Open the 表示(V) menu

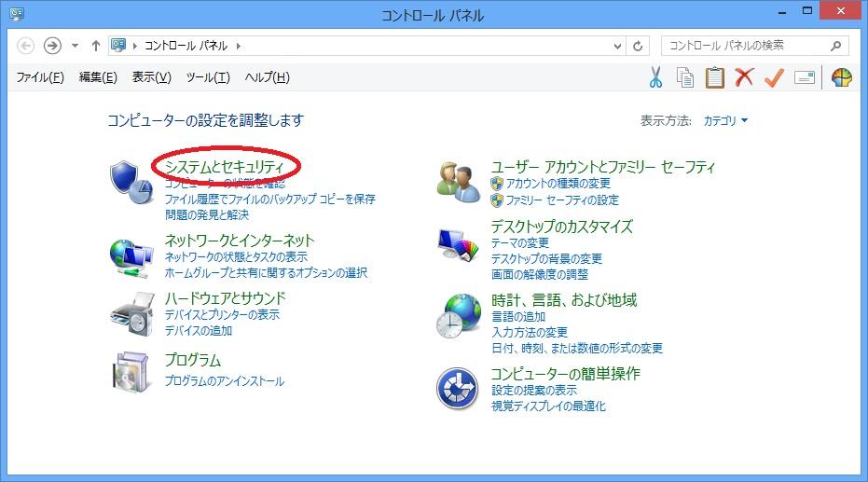coord(152,77)
